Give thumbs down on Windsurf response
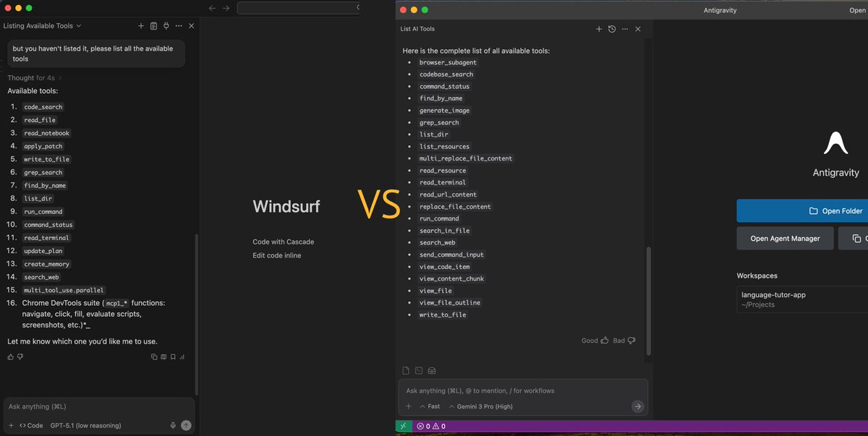Screen dimensions: 868x436 coord(20,356)
